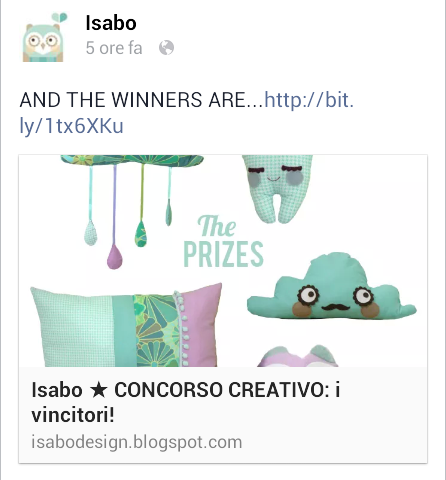The image size is (446, 480).
Task: Click the '5 ore fa' timestamp
Action: pyautogui.click(x=114, y=48)
